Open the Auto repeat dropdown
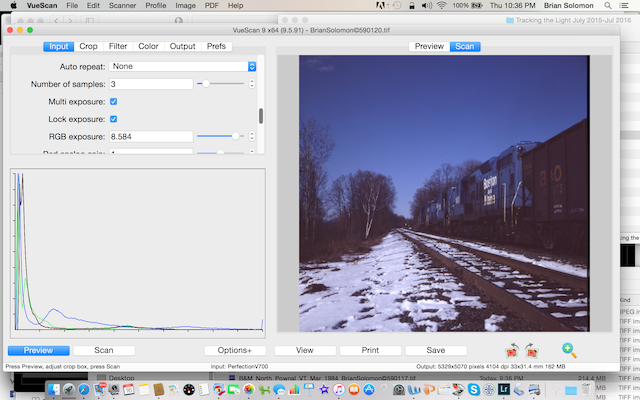 pos(182,67)
